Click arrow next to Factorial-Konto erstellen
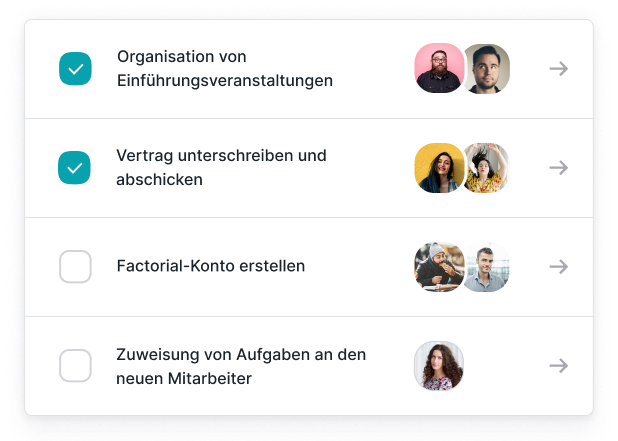The width and height of the screenshot is (618, 441). [559, 266]
